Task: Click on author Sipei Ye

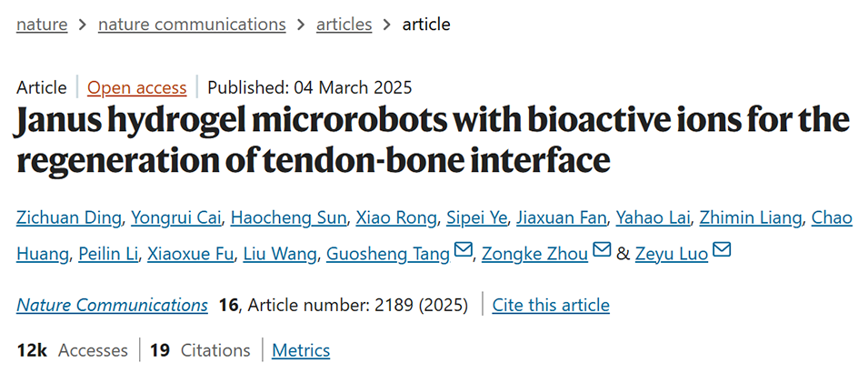Action: (x=475, y=218)
